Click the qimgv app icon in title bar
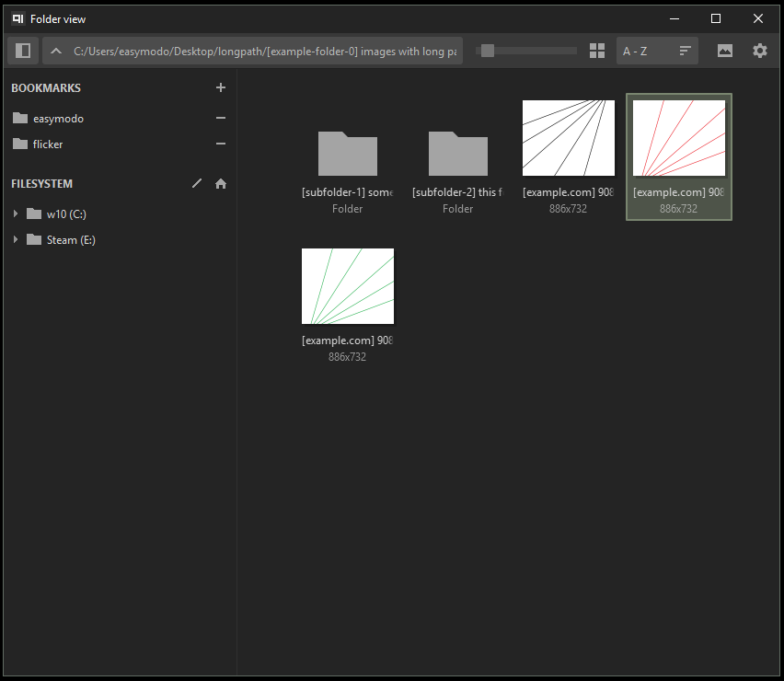Image resolution: width=784 pixels, height=681 pixels. point(18,19)
